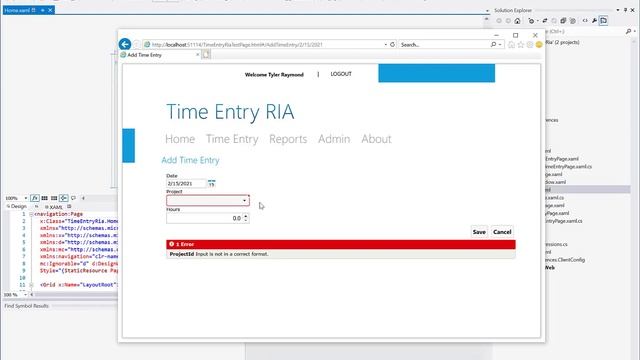This screenshot has height=360, width=640.
Task: Open browser Home page icon
Action: 511,44
